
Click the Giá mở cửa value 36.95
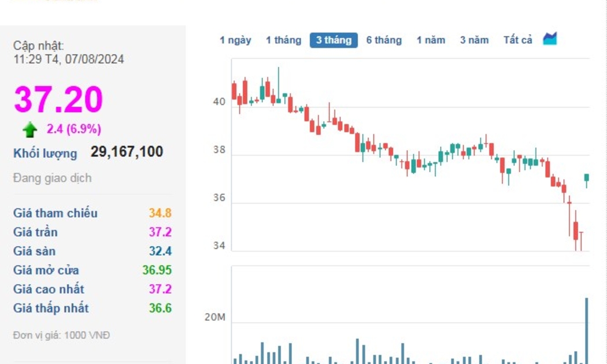[157, 270]
